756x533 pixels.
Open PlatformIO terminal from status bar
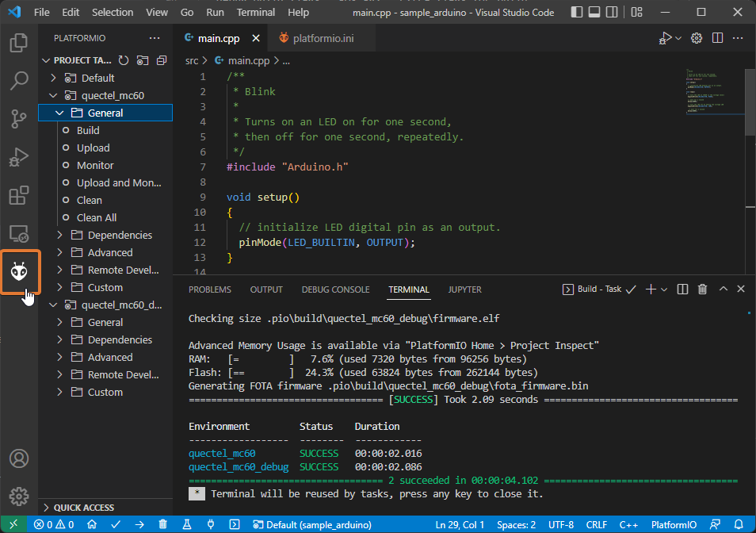click(x=235, y=524)
